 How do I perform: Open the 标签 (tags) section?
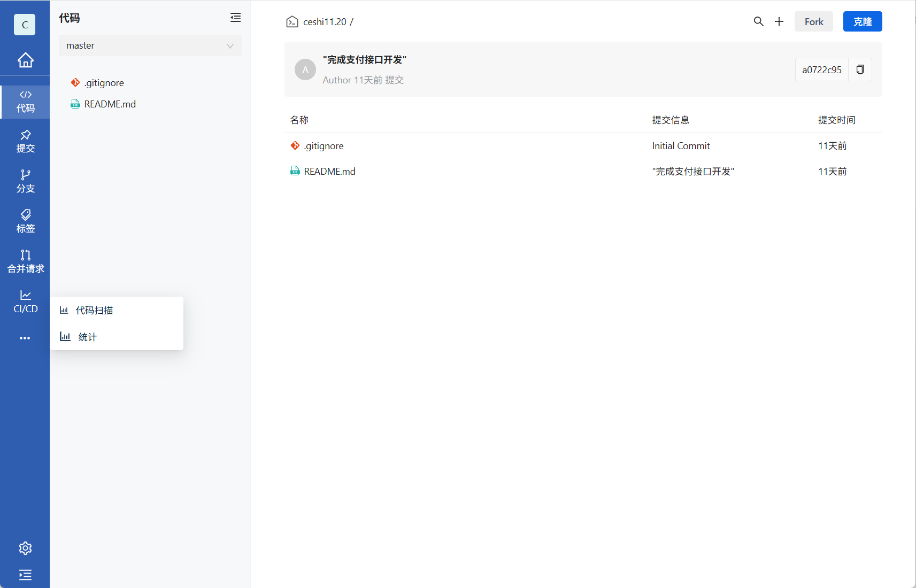click(25, 221)
